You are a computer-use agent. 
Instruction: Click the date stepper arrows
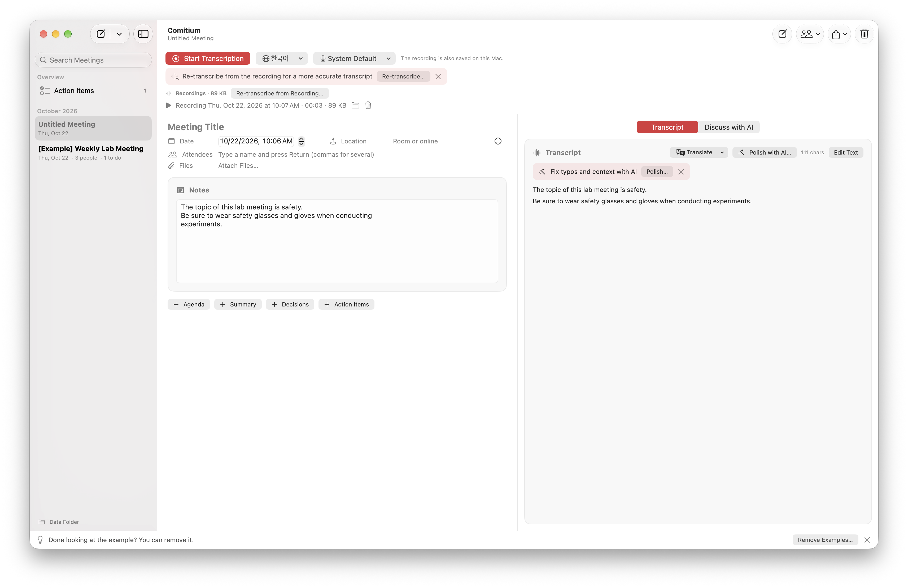[302, 141]
